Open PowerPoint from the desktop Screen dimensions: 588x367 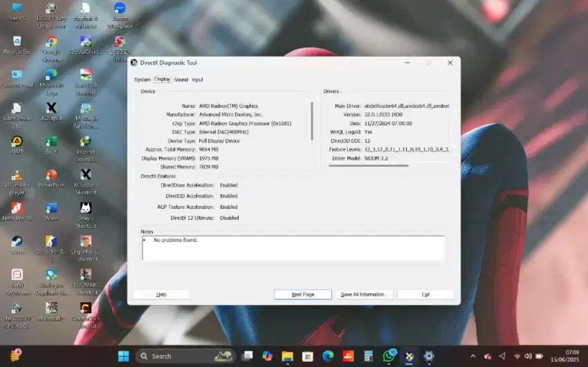click(51, 178)
